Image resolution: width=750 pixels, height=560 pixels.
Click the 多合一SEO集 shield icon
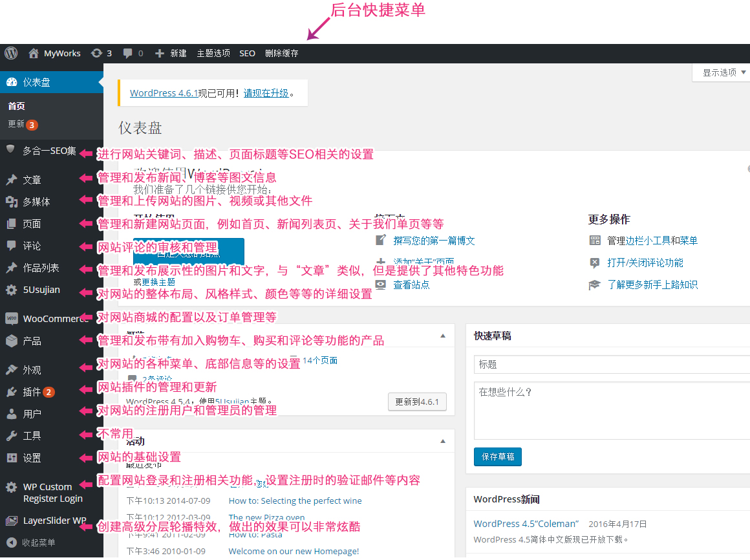pyautogui.click(x=10, y=149)
